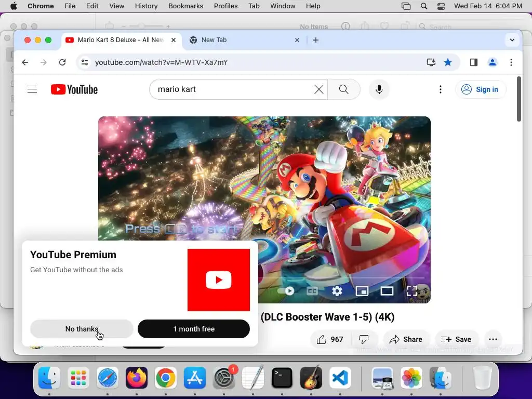The image size is (532, 399).
Task: Open the Bookmarks menu
Action: tap(185, 6)
